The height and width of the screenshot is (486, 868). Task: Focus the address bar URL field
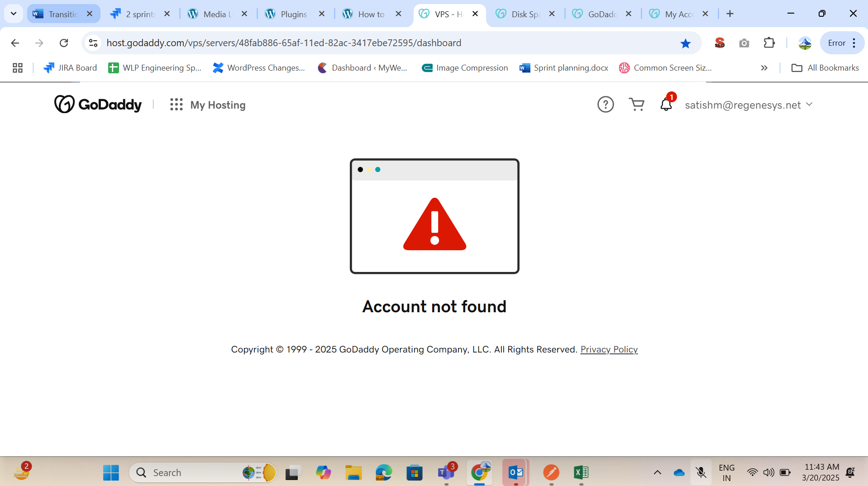(385, 43)
